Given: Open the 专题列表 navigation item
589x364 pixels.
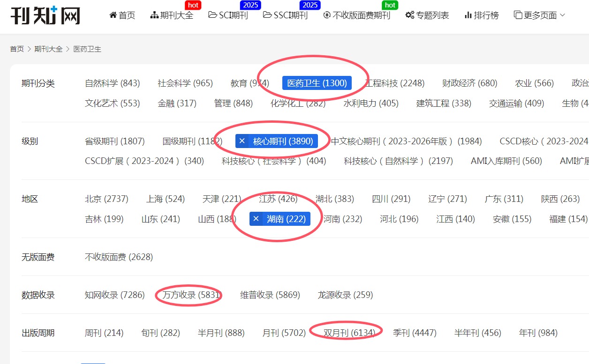Looking at the screenshot, I should tap(427, 15).
